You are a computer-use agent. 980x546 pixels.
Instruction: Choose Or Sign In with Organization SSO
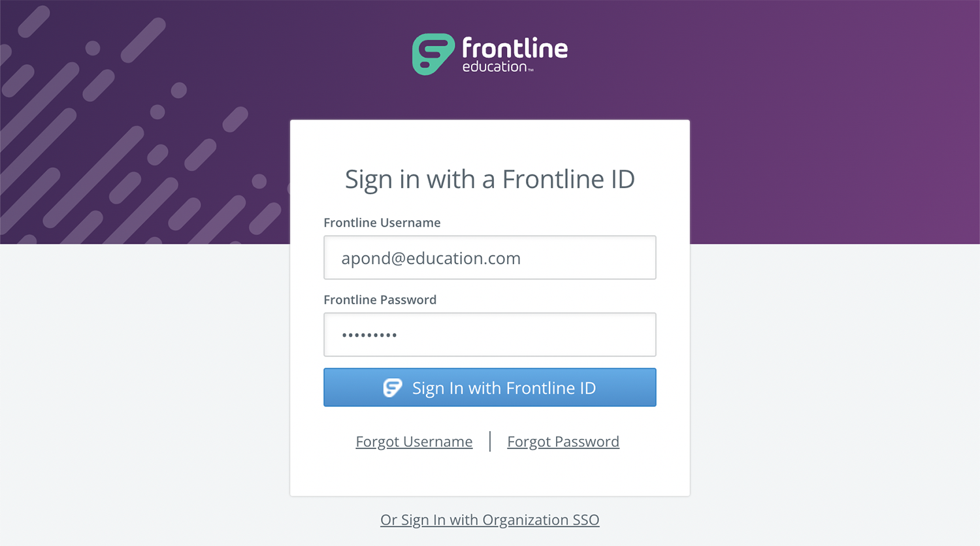point(490,520)
